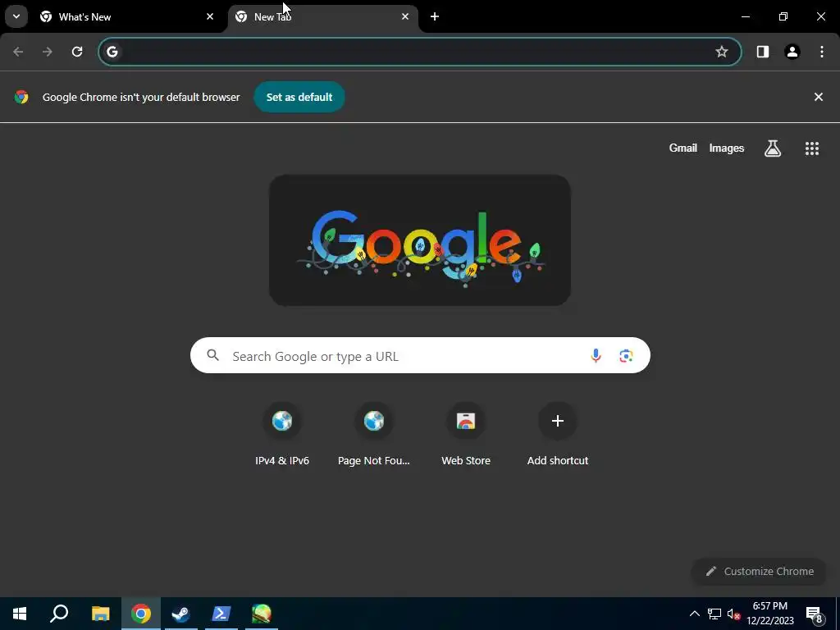840x630 pixels.
Task: Open the Web Store shortcut
Action: click(x=466, y=434)
